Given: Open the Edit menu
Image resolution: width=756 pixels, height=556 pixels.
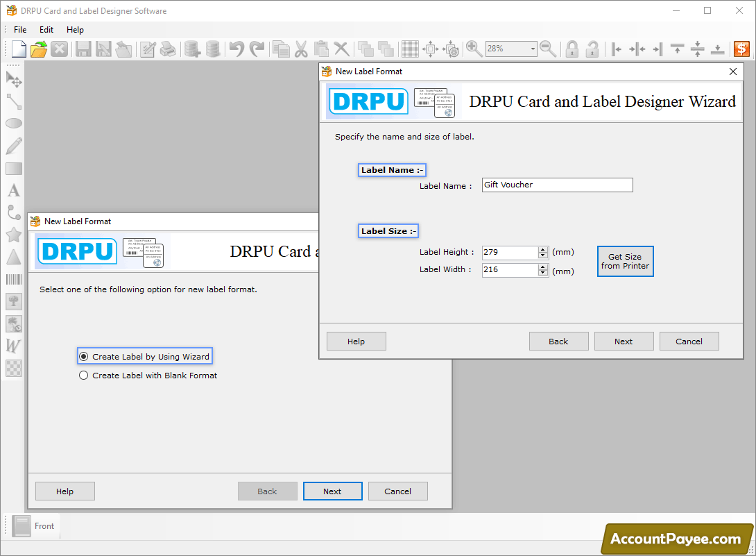Looking at the screenshot, I should coord(46,30).
